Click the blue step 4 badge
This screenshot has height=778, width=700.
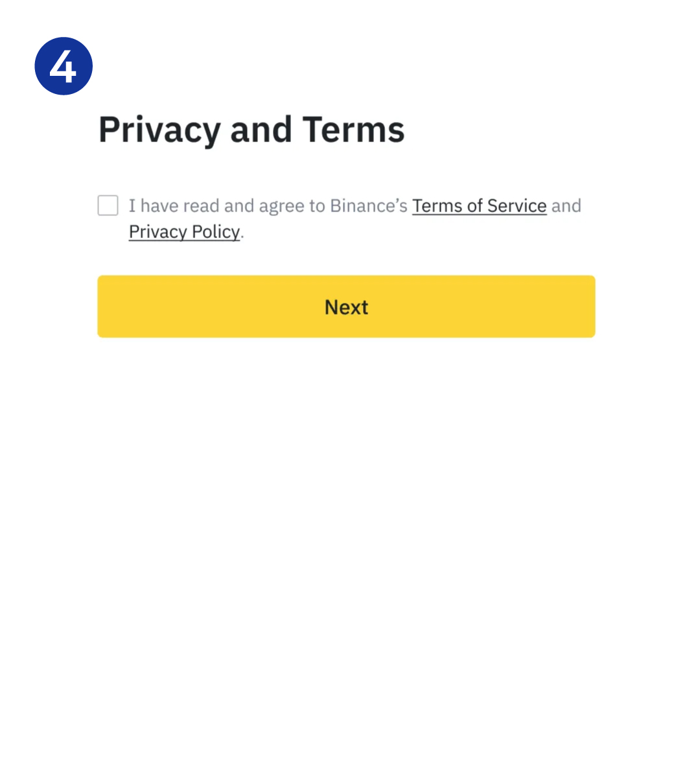[64, 66]
